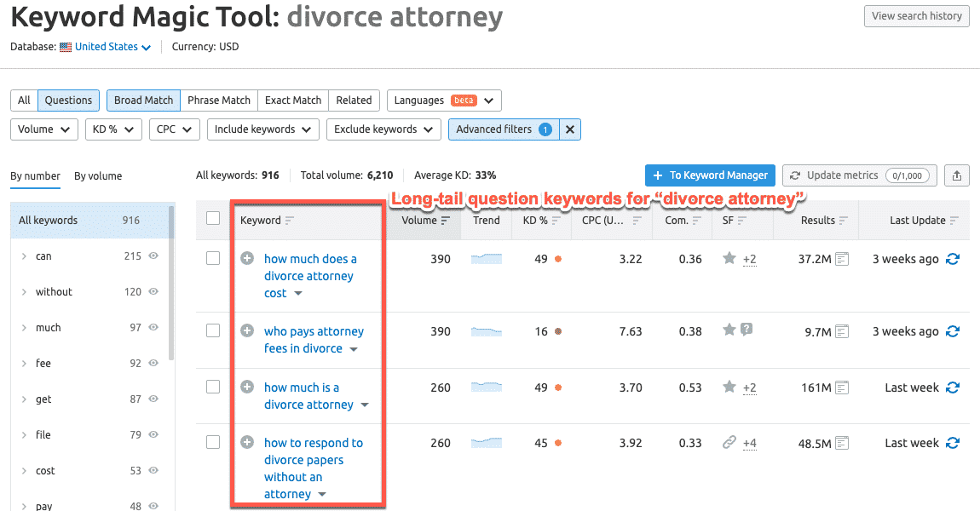This screenshot has height=511, width=980.
Task: Open the United States database dropdown
Action: [x=112, y=47]
